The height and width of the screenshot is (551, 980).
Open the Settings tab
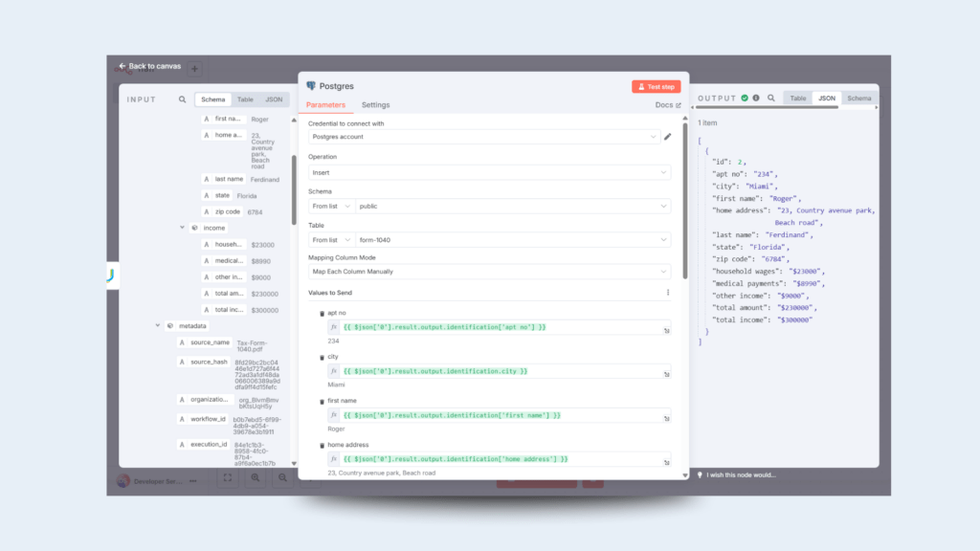tap(375, 105)
